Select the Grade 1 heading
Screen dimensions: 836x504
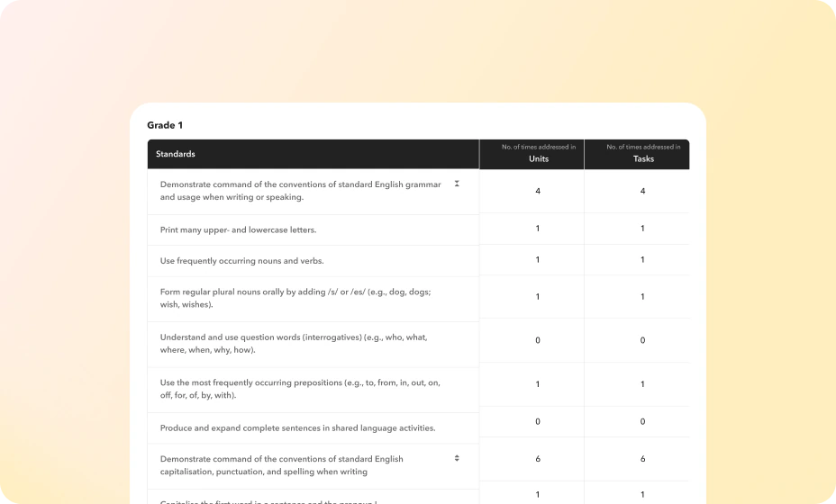click(165, 125)
